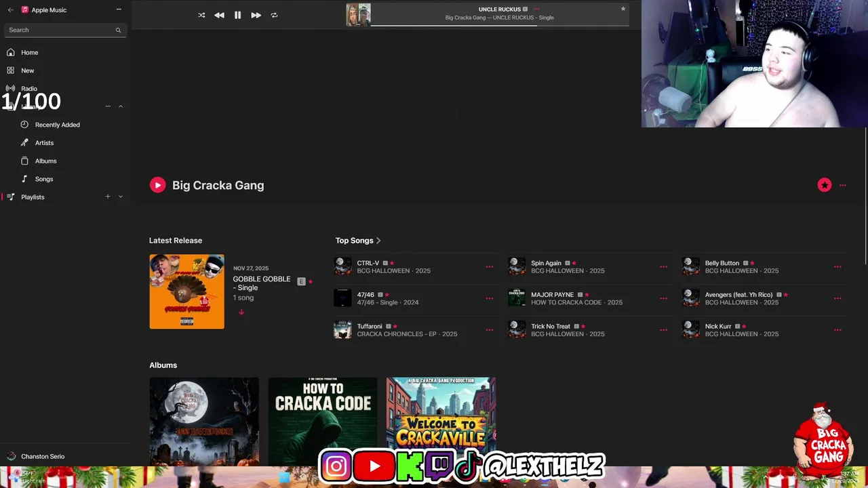Viewport: 868px width, 488px height.
Task: Open Home in the sidebar
Action: tap(29, 52)
